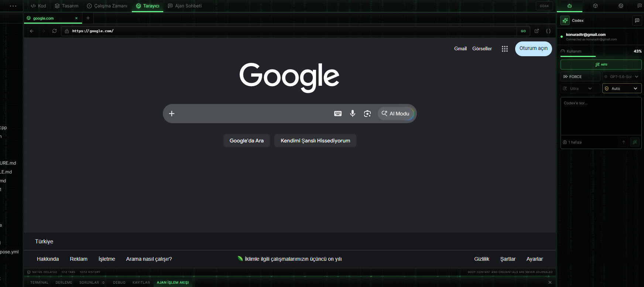Click Kendimi Şanslı Hissediyorum button

(315, 141)
